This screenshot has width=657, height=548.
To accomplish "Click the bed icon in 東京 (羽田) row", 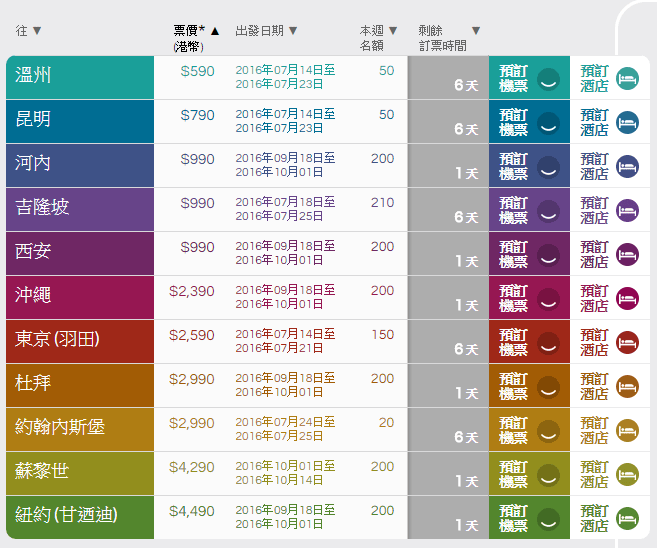I will [x=627, y=343].
